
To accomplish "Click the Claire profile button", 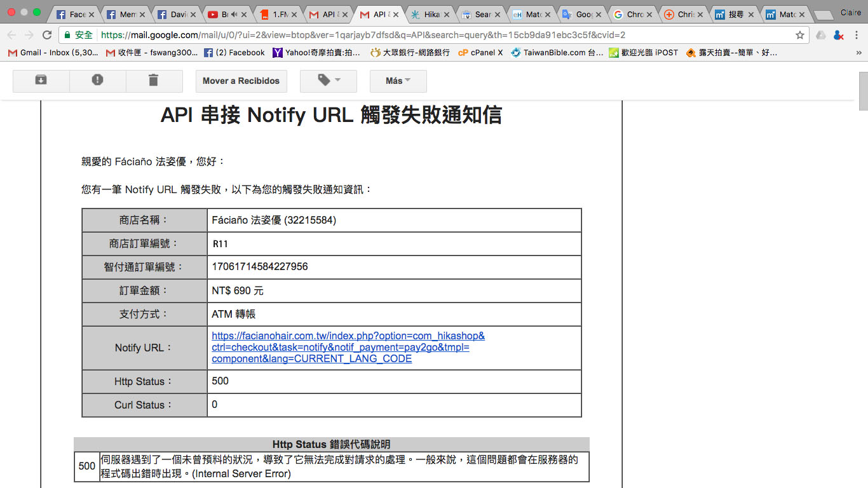I will [850, 13].
